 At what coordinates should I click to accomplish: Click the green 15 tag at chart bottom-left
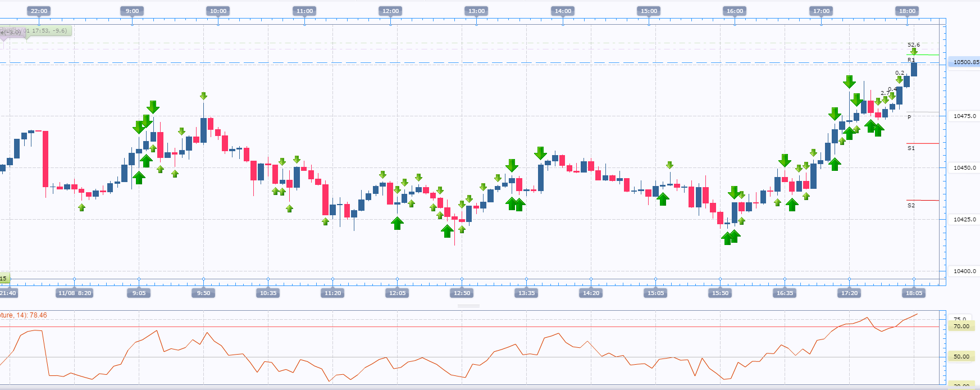click(x=4, y=278)
